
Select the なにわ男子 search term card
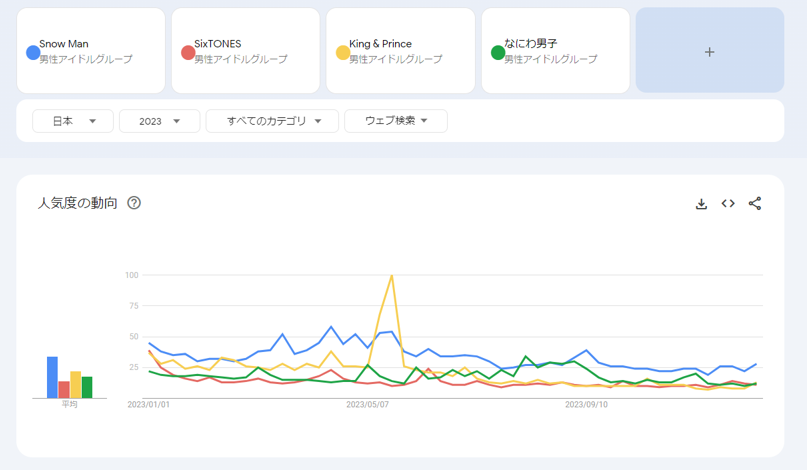pos(556,50)
